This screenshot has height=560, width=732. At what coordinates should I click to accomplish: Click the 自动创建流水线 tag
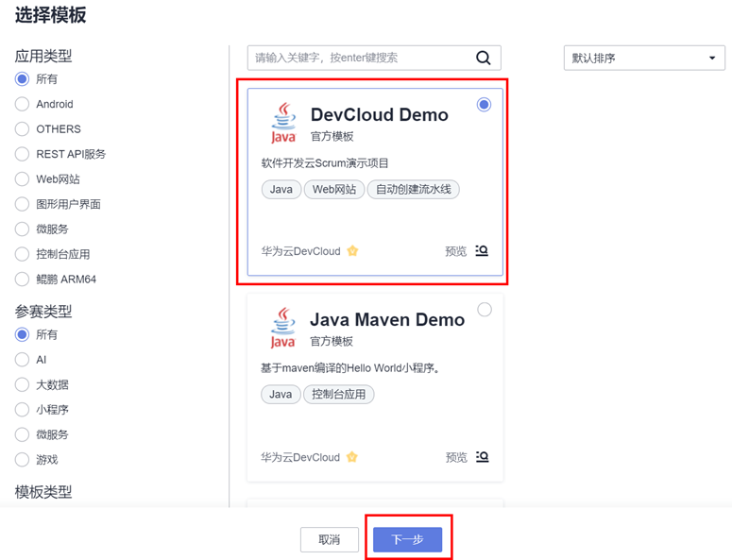coord(414,190)
